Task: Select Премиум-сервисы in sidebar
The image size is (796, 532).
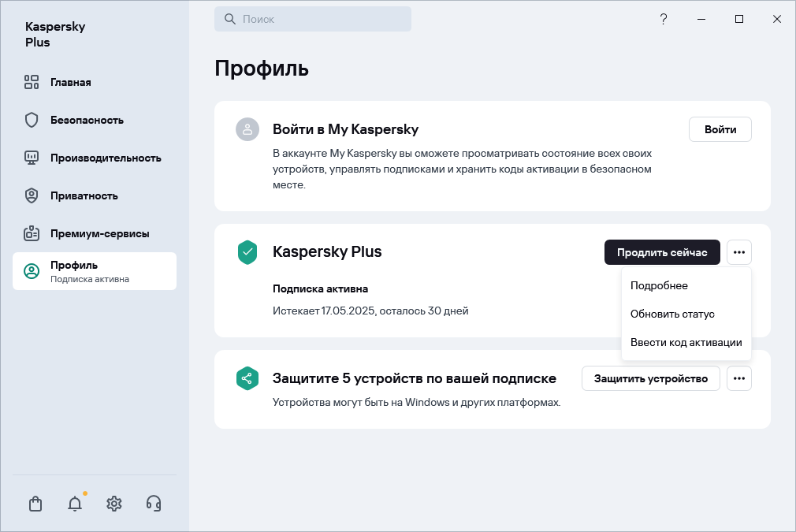Action: pyautogui.click(x=95, y=233)
